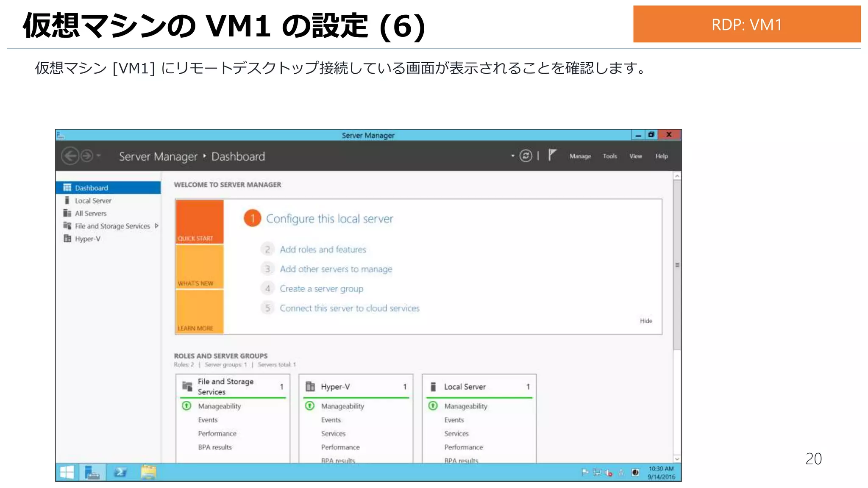Open Services in Local Server tile
The image size is (868, 488).
(x=456, y=433)
